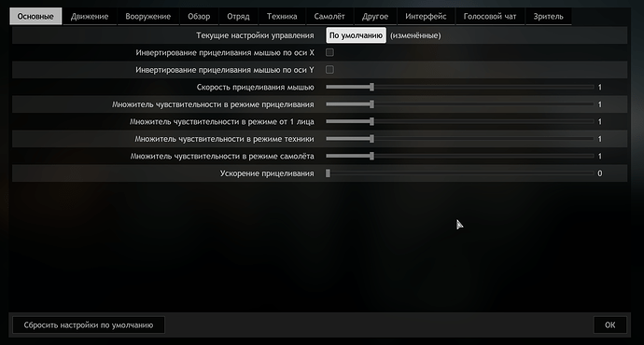Open the Голосовой чат tab
644x345 pixels.
point(490,17)
